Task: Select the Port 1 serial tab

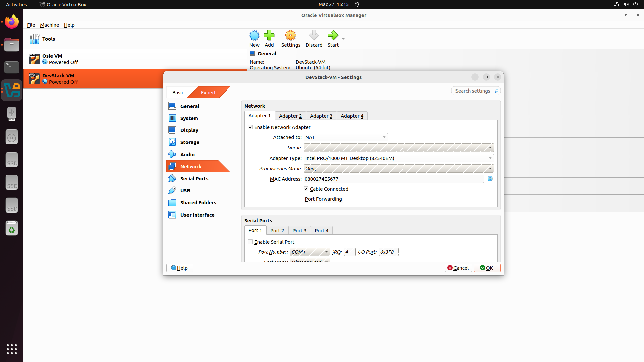Action: [255, 230]
